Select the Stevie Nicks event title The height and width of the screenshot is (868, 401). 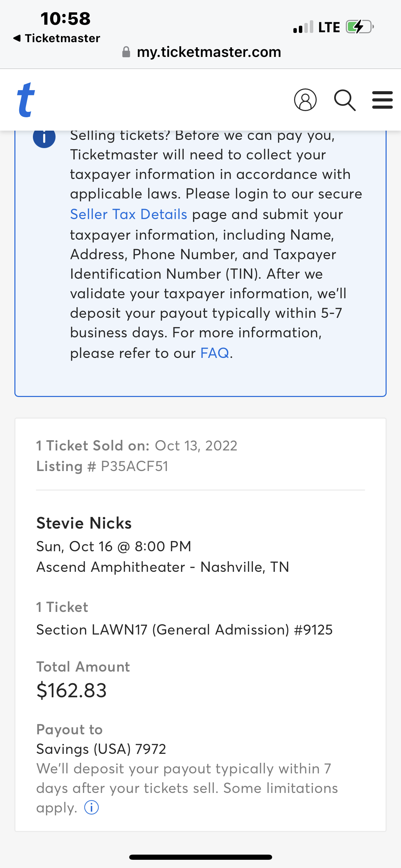[84, 523]
